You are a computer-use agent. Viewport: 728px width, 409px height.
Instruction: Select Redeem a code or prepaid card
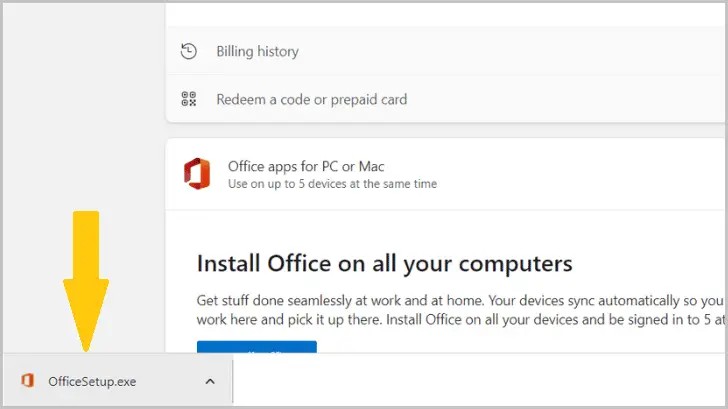click(311, 99)
